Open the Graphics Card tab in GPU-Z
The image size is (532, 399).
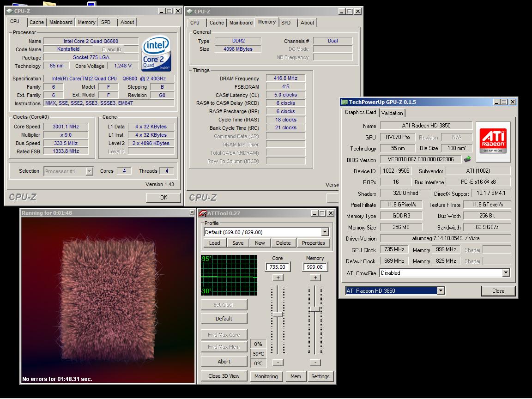(360, 112)
